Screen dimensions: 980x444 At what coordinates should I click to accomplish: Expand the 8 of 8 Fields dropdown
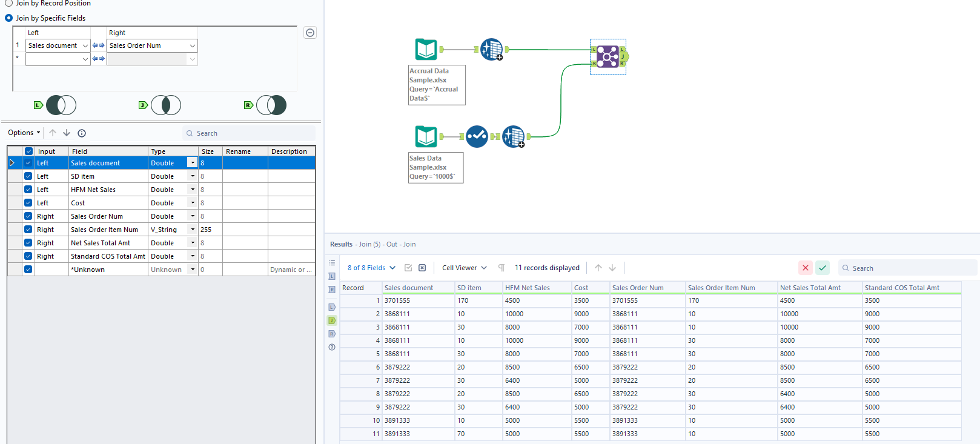tap(371, 268)
